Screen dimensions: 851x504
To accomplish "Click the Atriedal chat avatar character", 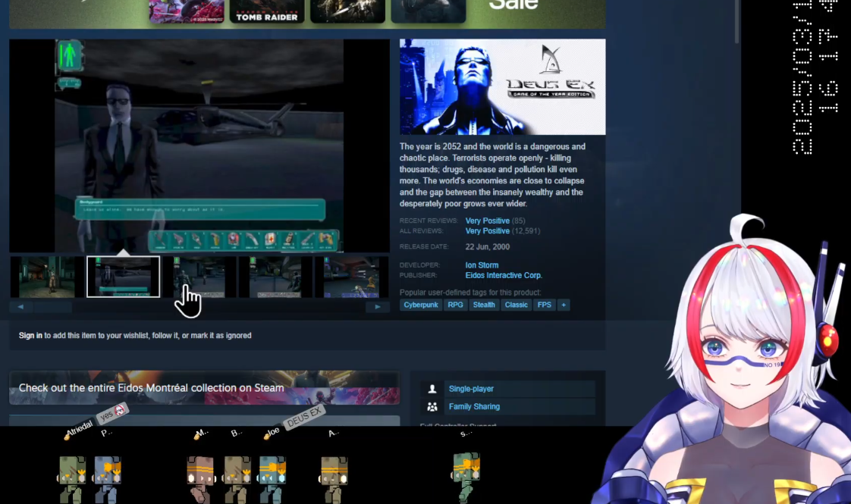I will [x=71, y=478].
